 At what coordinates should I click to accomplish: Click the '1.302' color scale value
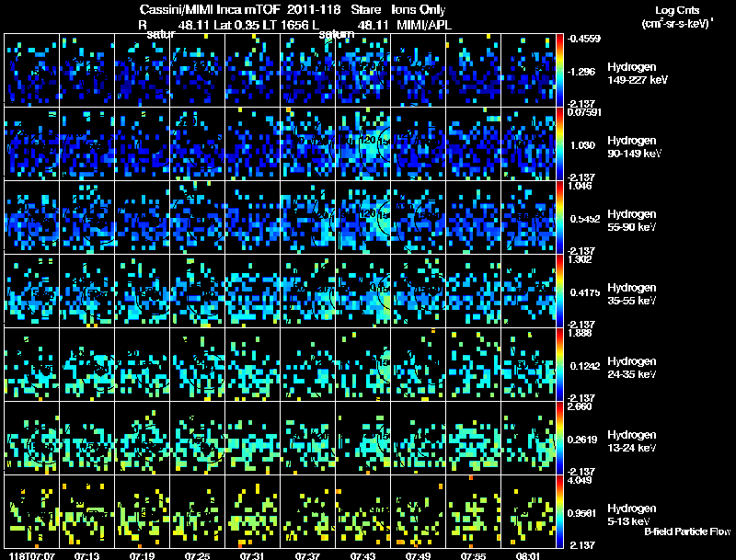point(580,259)
